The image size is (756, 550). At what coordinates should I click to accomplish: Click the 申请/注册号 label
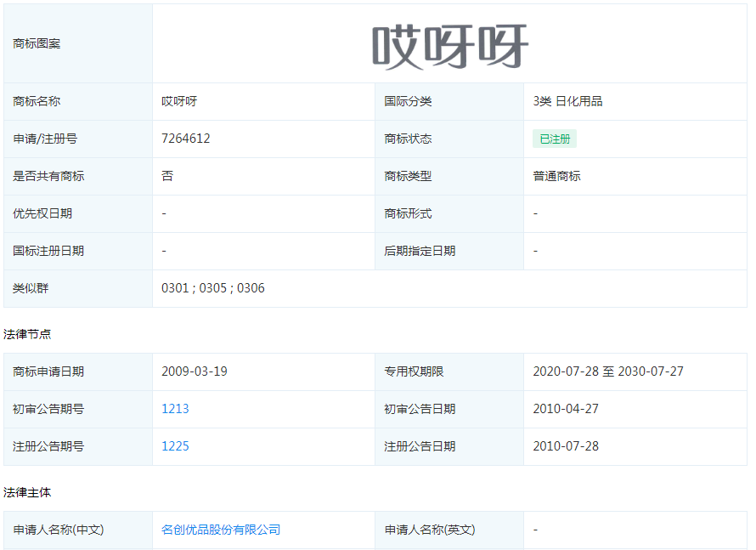tap(45, 139)
